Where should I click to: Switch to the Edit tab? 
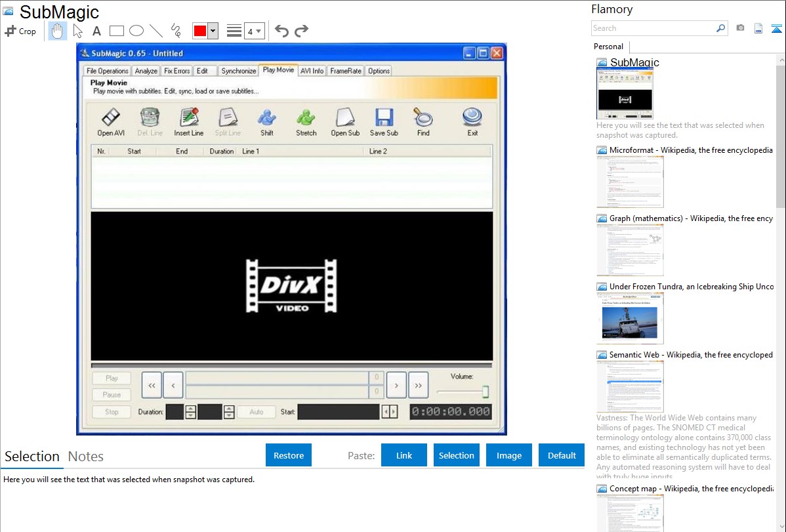(x=203, y=72)
